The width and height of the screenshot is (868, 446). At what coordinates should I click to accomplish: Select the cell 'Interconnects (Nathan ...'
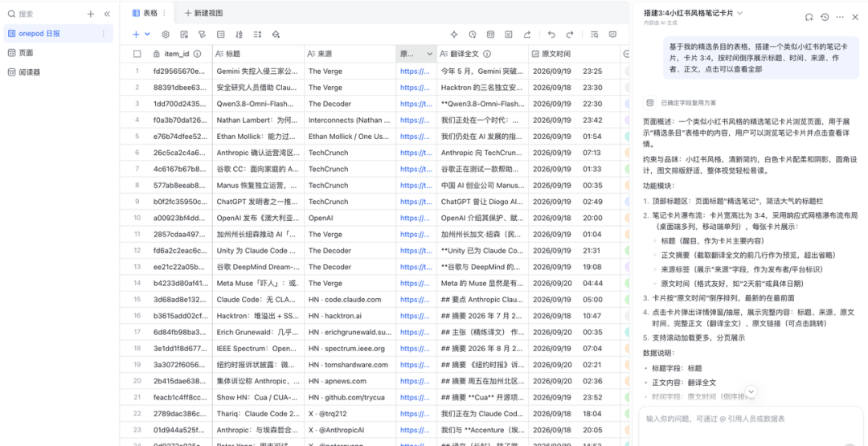(350, 120)
